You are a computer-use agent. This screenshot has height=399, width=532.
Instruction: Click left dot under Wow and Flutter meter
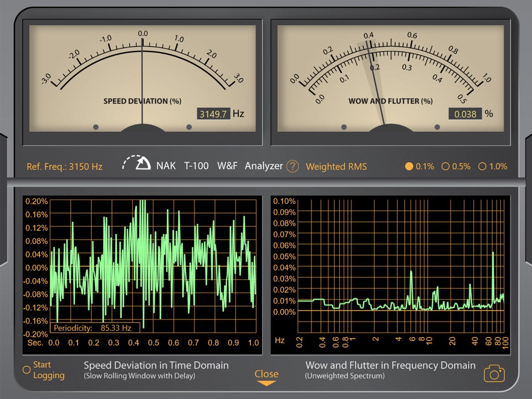click(x=344, y=127)
